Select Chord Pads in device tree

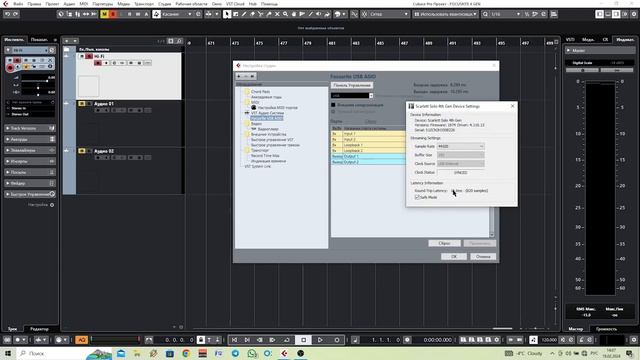click(x=260, y=92)
